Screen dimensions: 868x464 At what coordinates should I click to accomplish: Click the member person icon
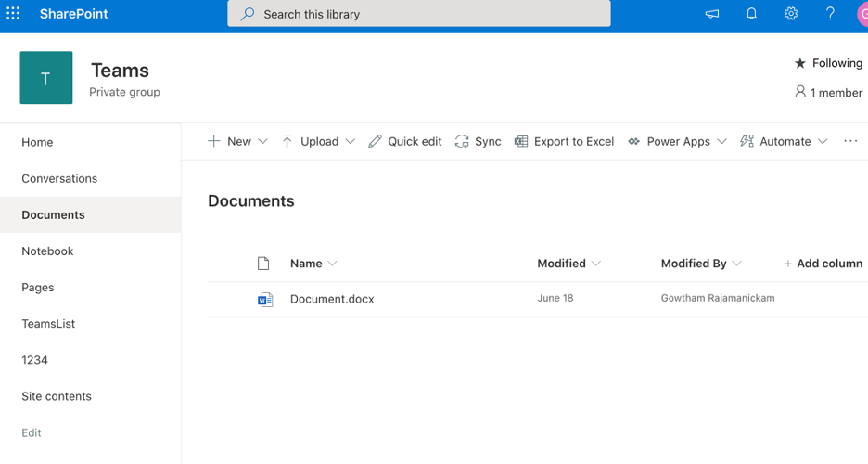pos(800,91)
